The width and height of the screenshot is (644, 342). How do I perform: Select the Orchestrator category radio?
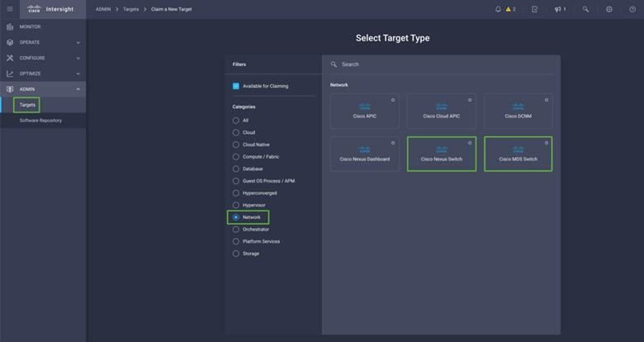[236, 230]
